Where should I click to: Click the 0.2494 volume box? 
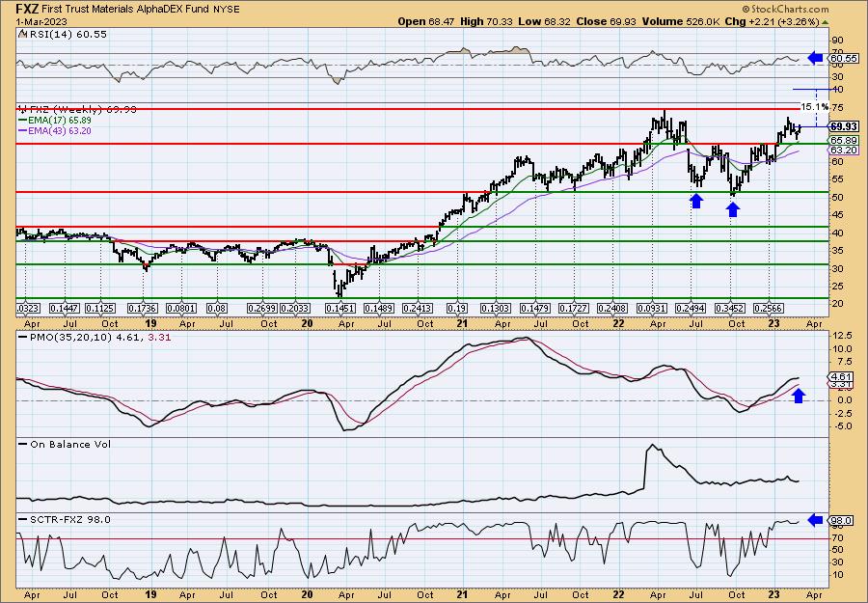pos(691,308)
